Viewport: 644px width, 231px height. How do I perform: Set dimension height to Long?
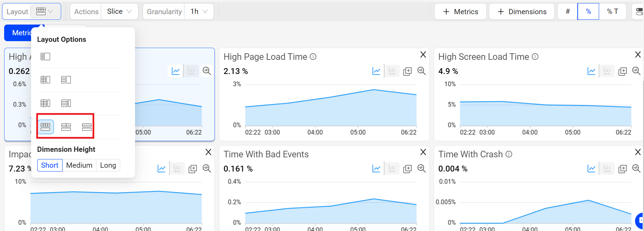point(108,165)
